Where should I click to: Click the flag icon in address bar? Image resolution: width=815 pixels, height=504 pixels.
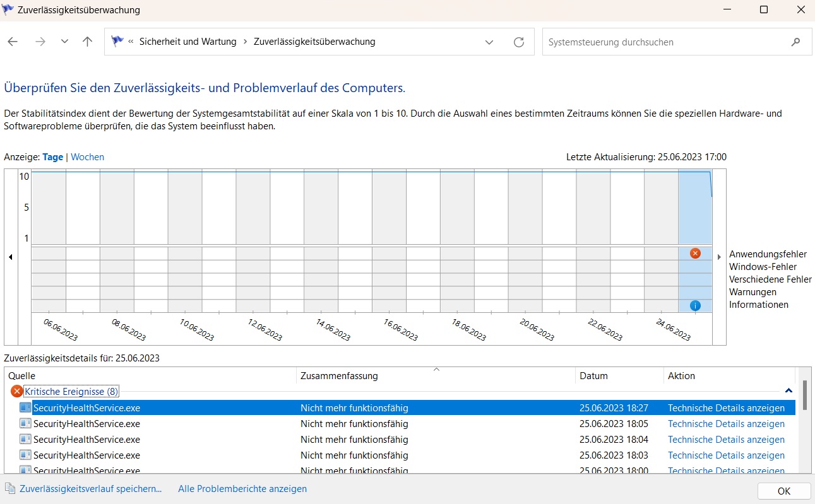click(x=117, y=42)
